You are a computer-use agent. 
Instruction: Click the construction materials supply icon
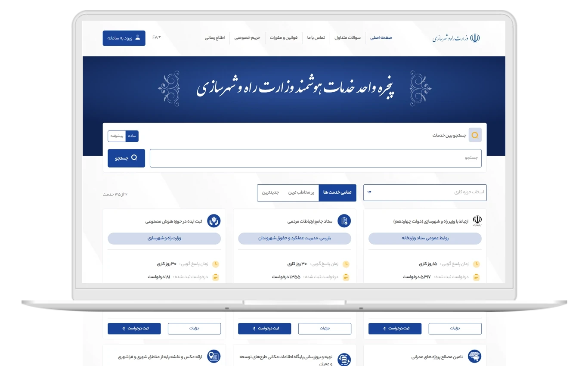tap(474, 357)
